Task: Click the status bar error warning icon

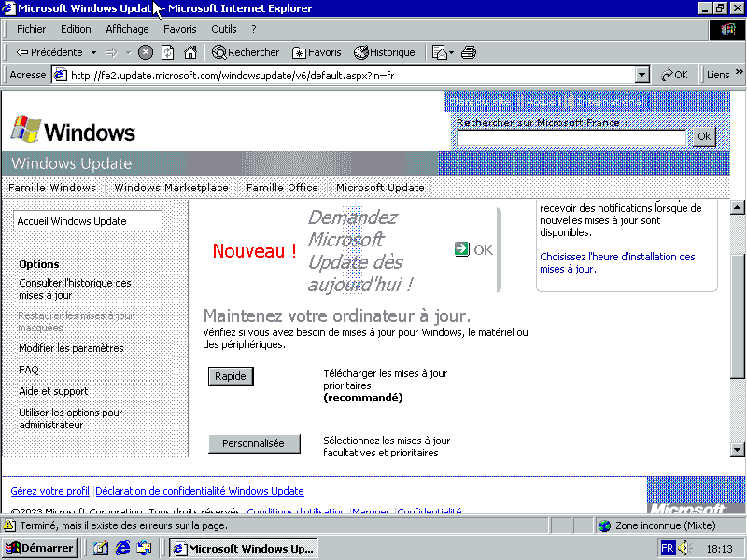Action: point(9,525)
